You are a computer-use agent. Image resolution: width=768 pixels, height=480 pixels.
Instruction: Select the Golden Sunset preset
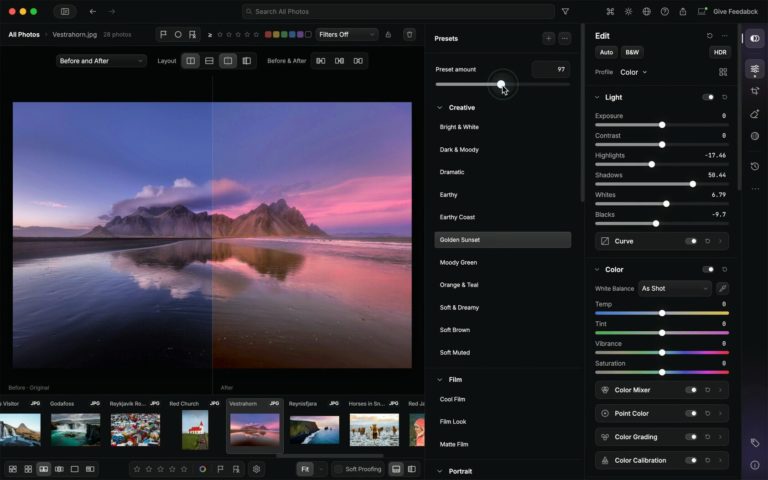(x=503, y=240)
